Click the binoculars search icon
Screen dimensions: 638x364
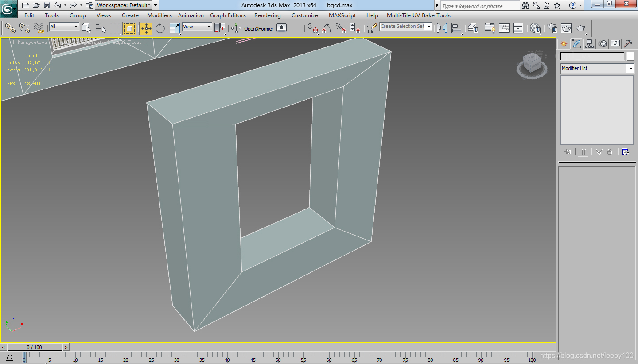coord(525,5)
